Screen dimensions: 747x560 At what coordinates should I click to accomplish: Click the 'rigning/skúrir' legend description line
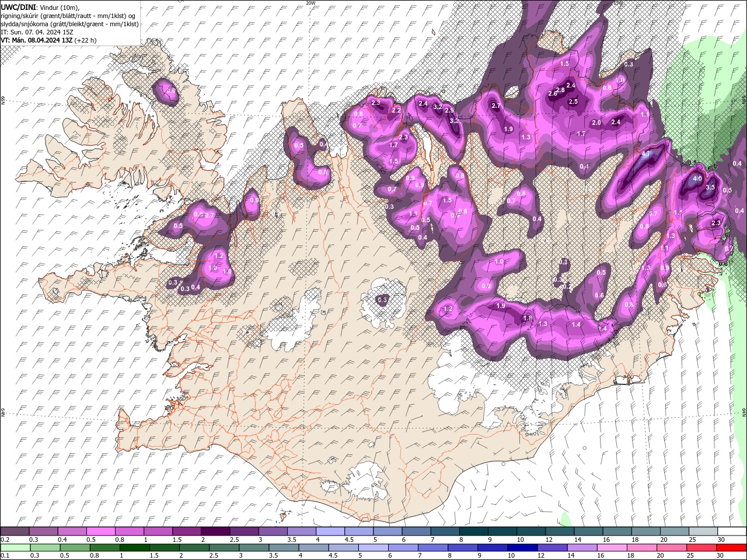[x=68, y=16]
